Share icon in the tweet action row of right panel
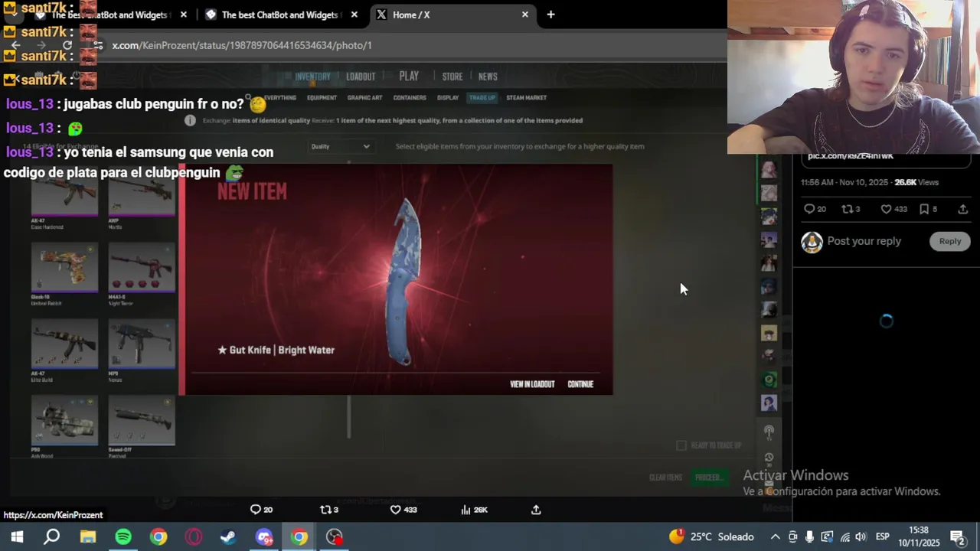 click(x=962, y=209)
